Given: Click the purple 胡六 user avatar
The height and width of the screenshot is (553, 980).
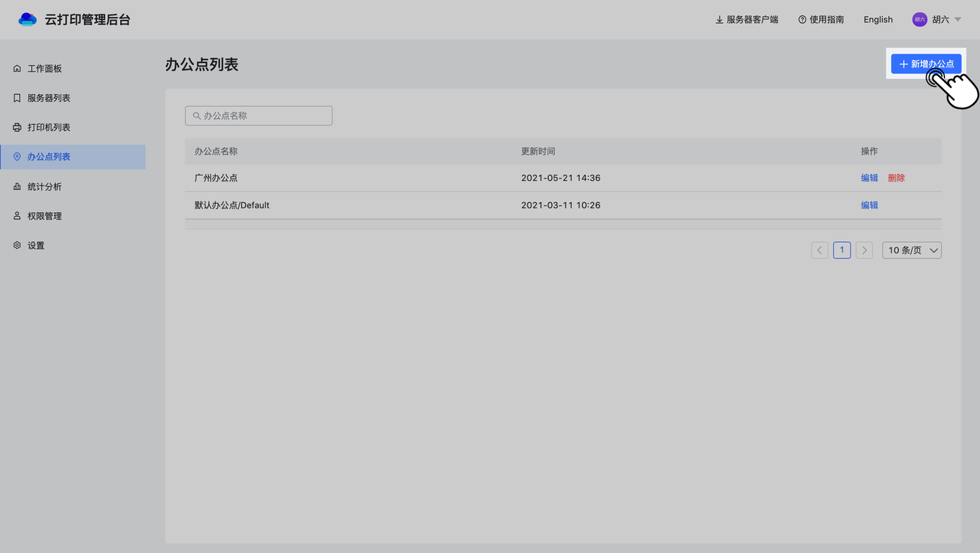Looking at the screenshot, I should (x=920, y=20).
